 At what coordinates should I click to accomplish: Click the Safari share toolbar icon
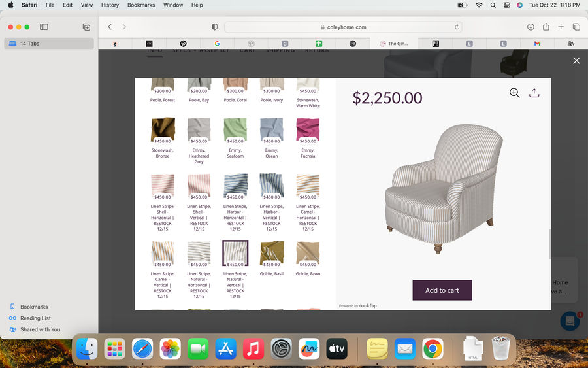546,27
